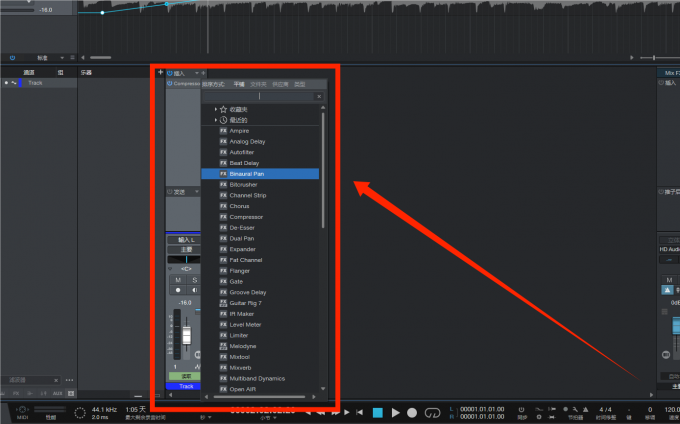Image resolution: width=680 pixels, height=424 pixels.
Task: Expand the pan mode arrow beside <C>
Action: [170, 269]
